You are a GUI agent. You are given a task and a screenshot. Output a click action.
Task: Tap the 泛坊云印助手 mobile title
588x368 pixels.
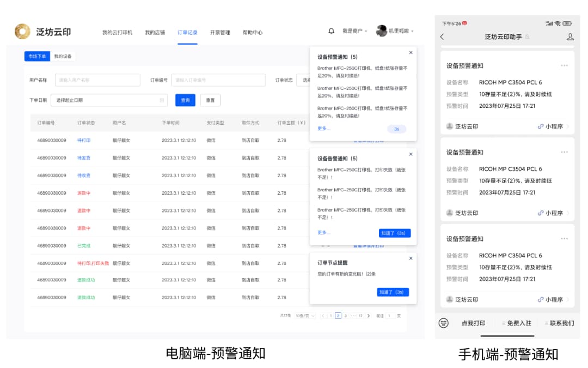coord(503,37)
